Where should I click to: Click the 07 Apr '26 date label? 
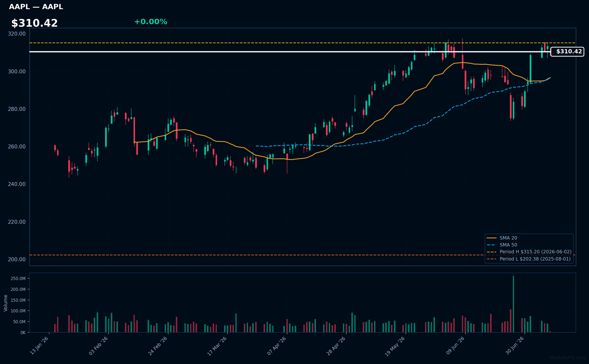[276, 346]
